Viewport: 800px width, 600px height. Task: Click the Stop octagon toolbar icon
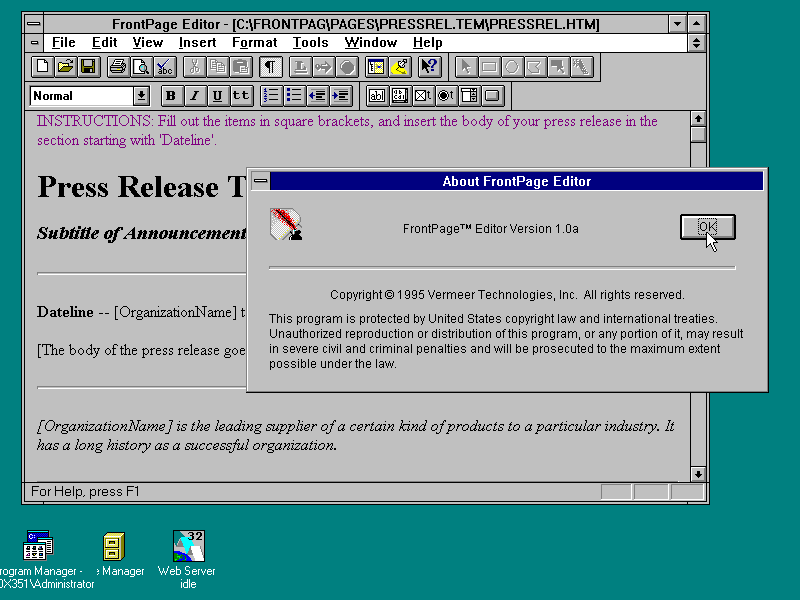pyautogui.click(x=347, y=67)
